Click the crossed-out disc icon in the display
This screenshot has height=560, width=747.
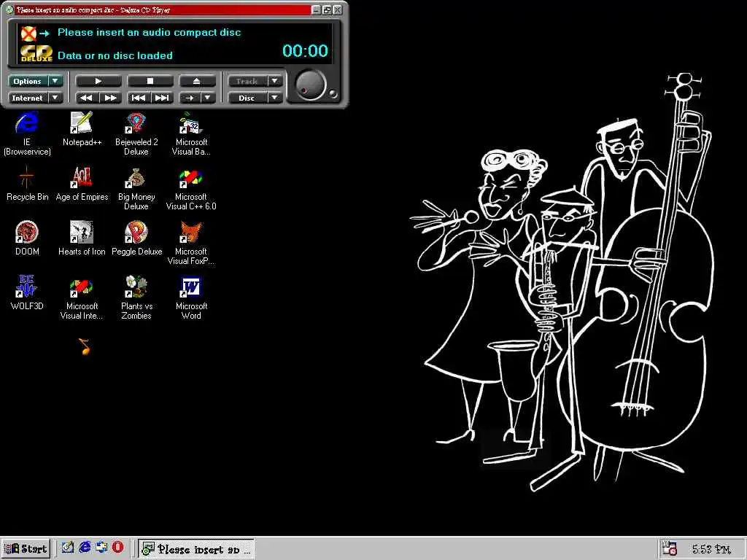click(28, 34)
